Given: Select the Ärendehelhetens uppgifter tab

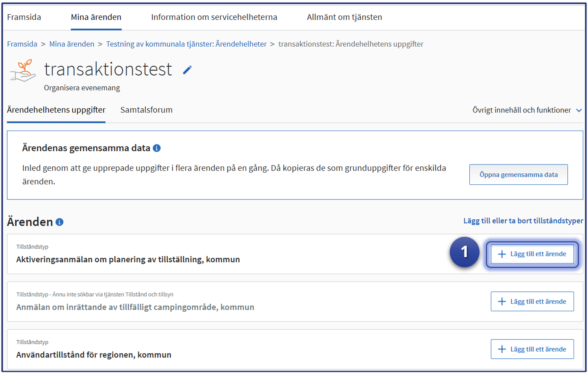Looking at the screenshot, I should [x=56, y=110].
